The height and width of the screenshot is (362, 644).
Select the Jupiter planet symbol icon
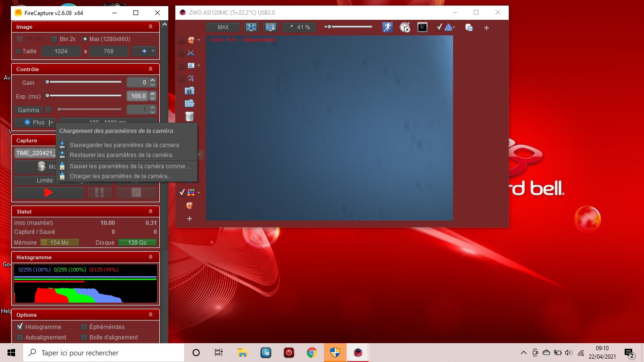point(190,79)
